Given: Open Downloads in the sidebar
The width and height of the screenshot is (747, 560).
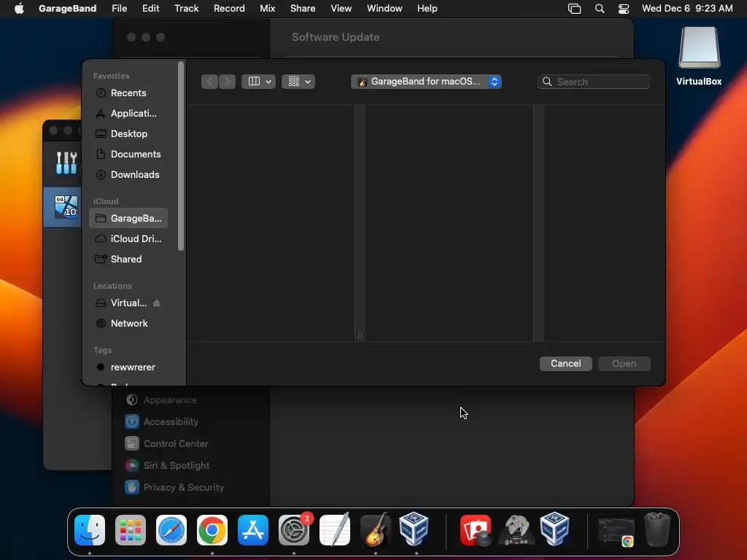Looking at the screenshot, I should (128, 175).
